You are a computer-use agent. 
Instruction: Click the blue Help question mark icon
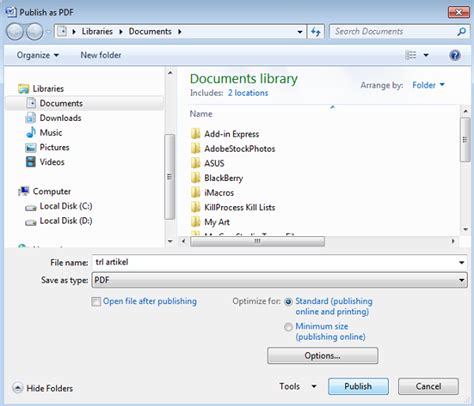coord(455,55)
